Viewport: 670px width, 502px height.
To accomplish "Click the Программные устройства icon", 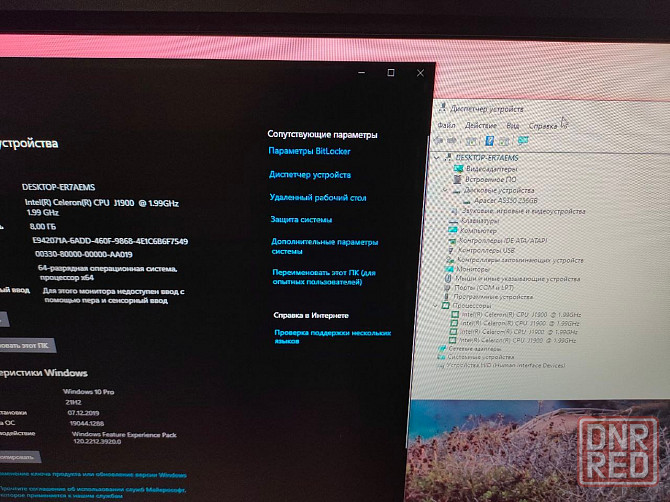I will pyautogui.click(x=447, y=297).
